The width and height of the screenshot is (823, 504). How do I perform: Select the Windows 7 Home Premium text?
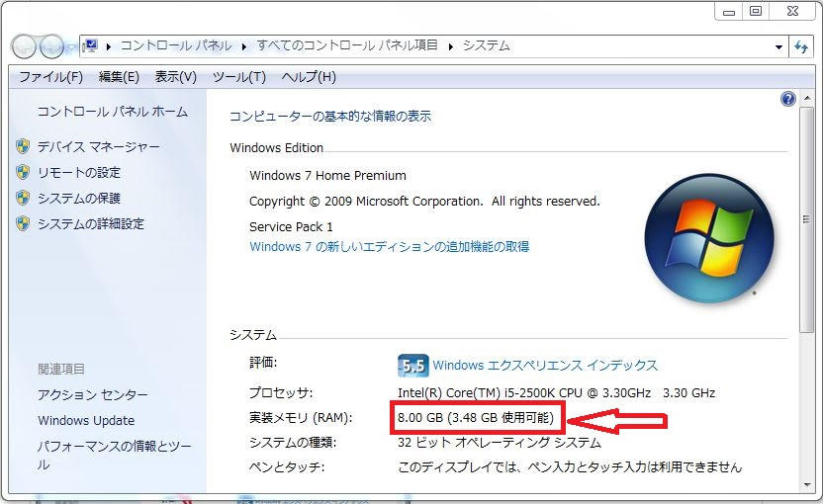[327, 175]
